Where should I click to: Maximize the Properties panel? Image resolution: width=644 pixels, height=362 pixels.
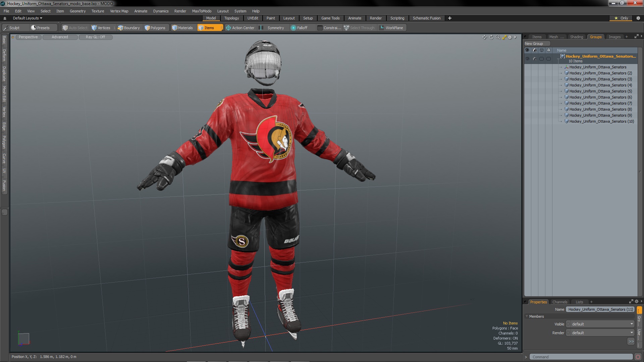(631, 301)
